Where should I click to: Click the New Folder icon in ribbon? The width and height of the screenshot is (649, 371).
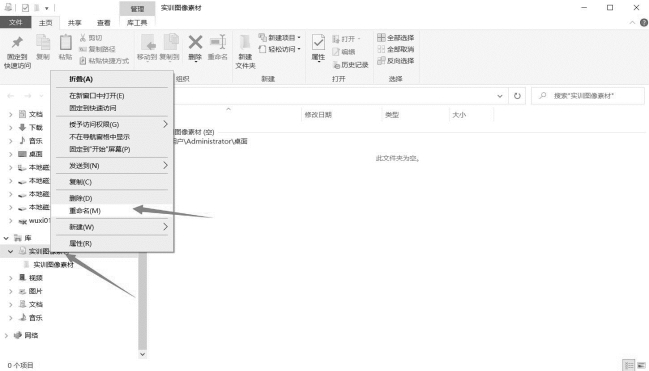pos(245,42)
